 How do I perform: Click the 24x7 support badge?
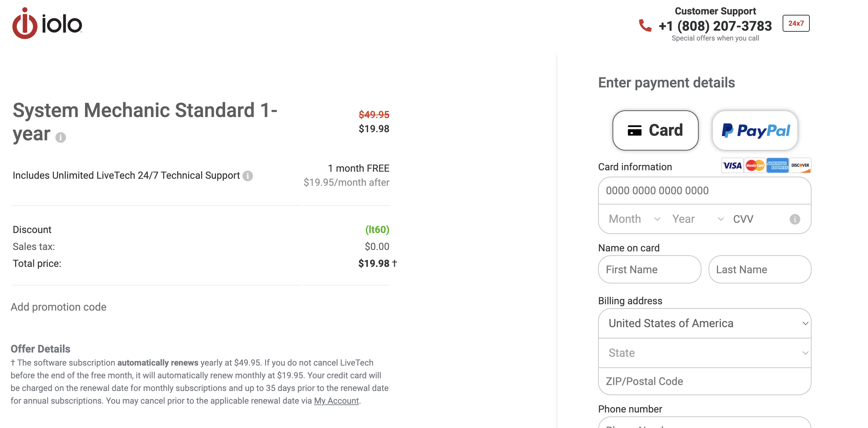(x=796, y=23)
